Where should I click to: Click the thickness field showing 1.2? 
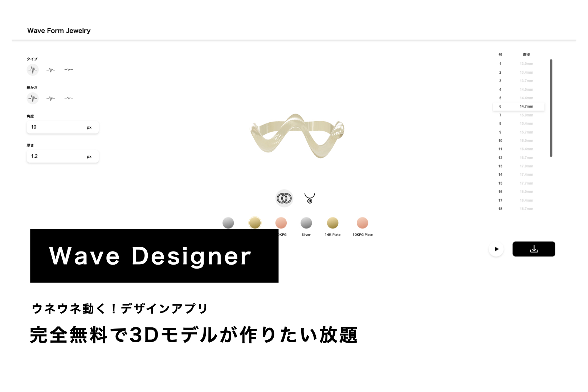click(62, 156)
